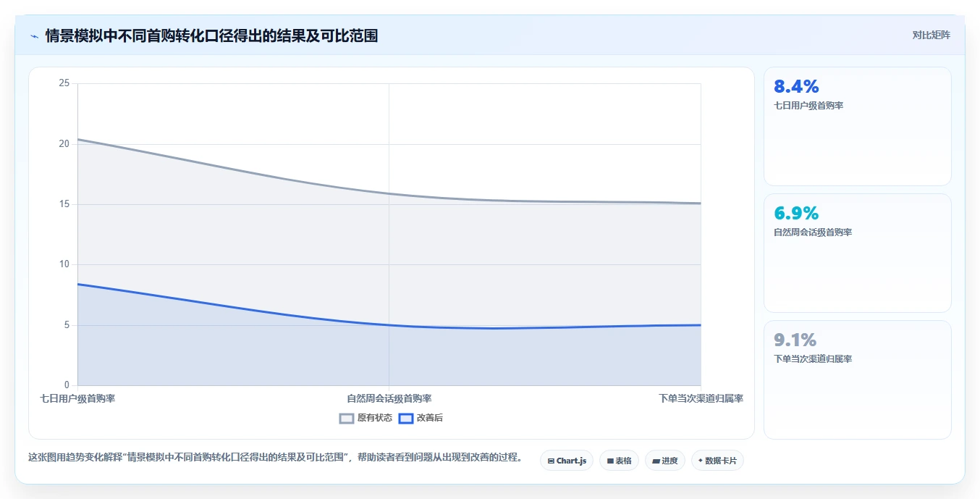Click the 9.1% 下单当次渠道归属率 card
The image size is (980, 499).
[857, 380]
